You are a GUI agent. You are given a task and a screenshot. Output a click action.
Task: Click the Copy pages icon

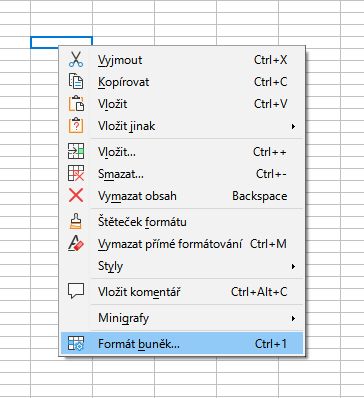point(76,82)
